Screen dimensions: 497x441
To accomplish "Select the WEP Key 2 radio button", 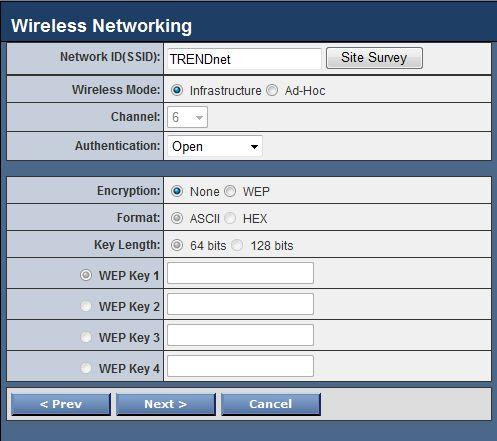I will 86,306.
